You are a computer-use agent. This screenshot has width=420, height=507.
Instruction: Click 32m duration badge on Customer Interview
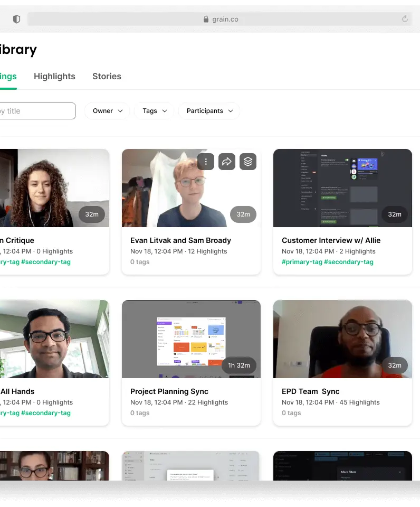tap(395, 214)
